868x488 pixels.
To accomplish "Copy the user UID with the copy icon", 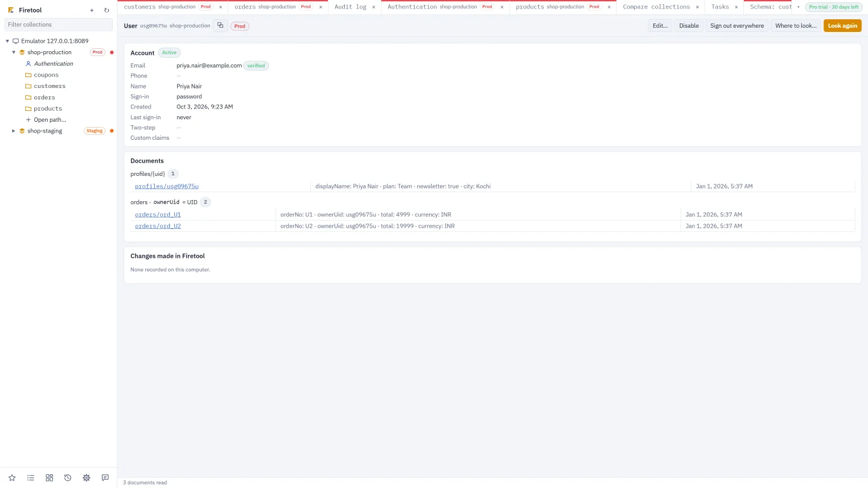I will (x=220, y=25).
